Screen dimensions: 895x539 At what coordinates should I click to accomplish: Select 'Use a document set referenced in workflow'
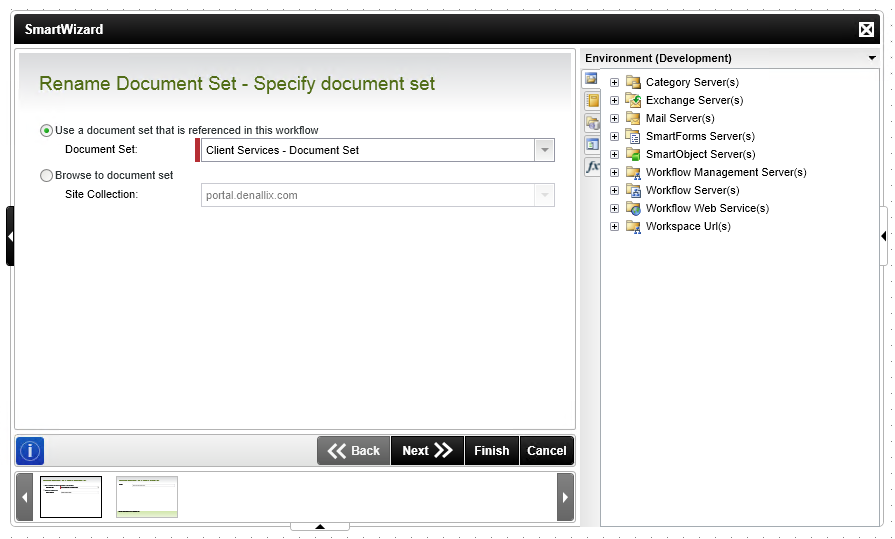[46, 130]
